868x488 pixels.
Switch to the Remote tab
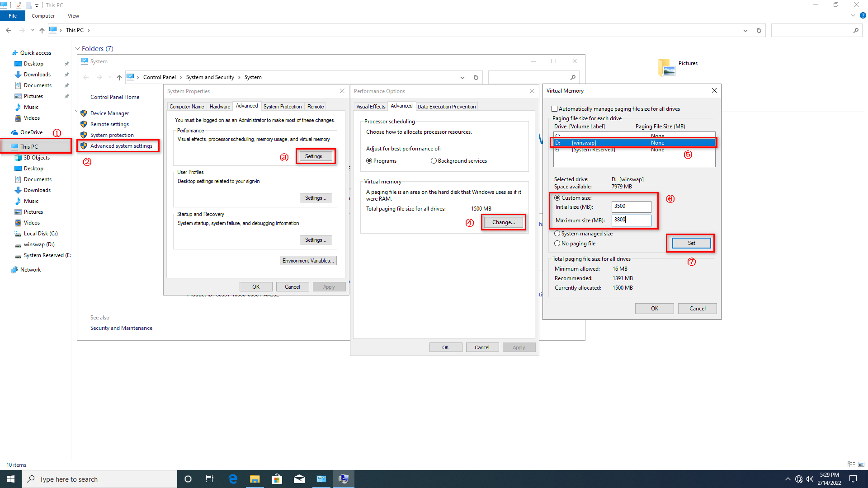(316, 107)
